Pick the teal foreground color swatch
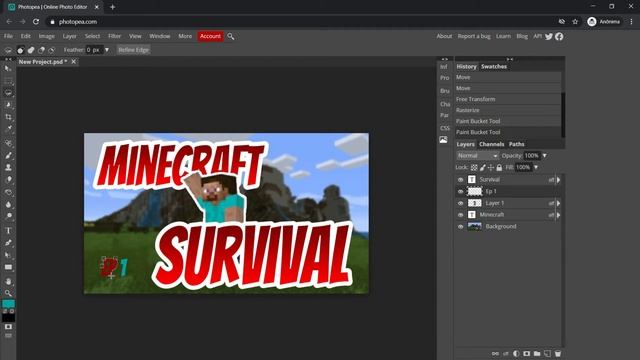Viewport: 640px width, 360px height. tap(8, 304)
